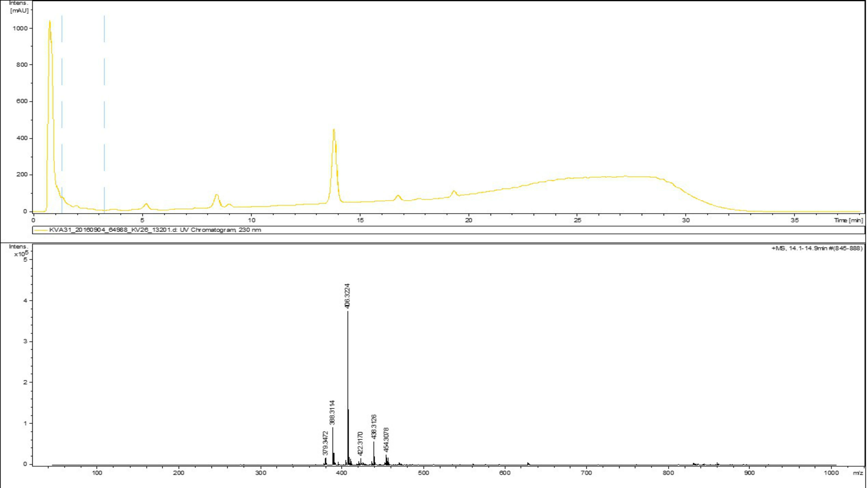Image resolution: width=868 pixels, height=488 pixels.
Task: Click the [mAU] intensity unit label
Action: pos(20,11)
